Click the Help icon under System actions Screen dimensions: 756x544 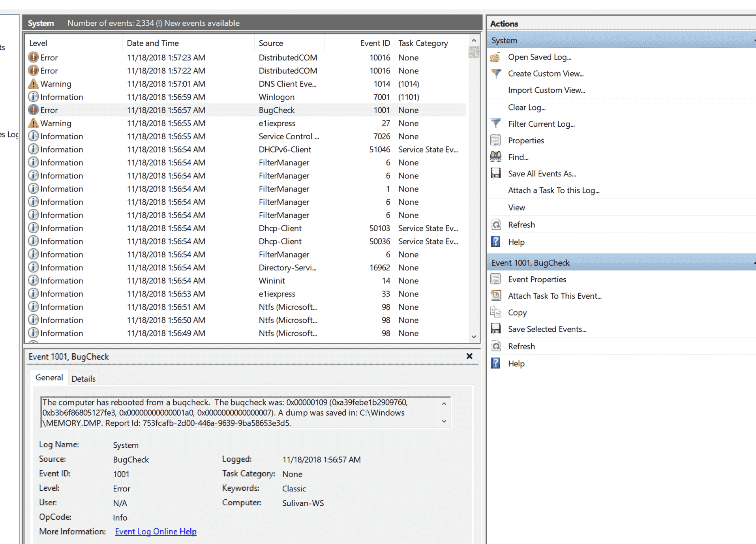pos(495,242)
